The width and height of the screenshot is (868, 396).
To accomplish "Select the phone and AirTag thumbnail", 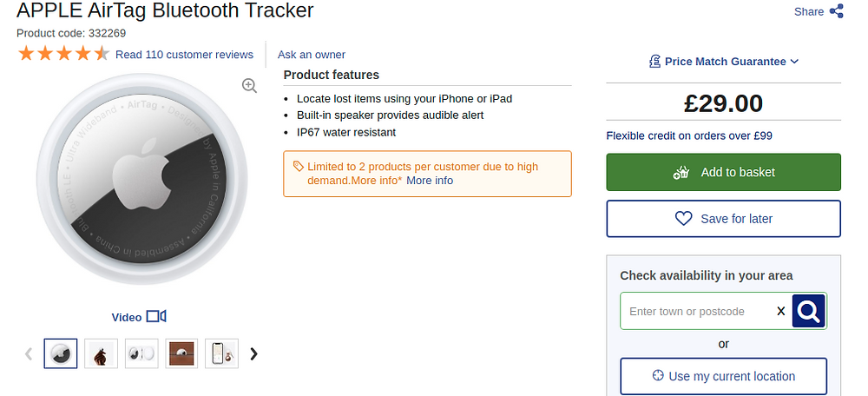I will click(222, 353).
